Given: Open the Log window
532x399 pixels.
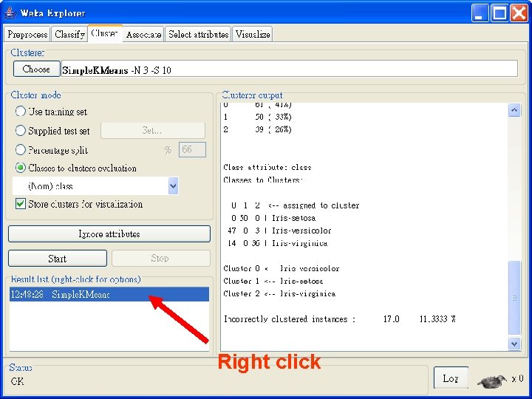Looking at the screenshot, I should coord(451,378).
